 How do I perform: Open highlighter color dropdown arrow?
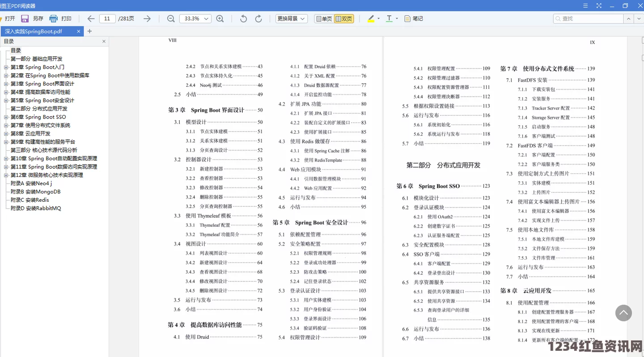click(x=378, y=18)
